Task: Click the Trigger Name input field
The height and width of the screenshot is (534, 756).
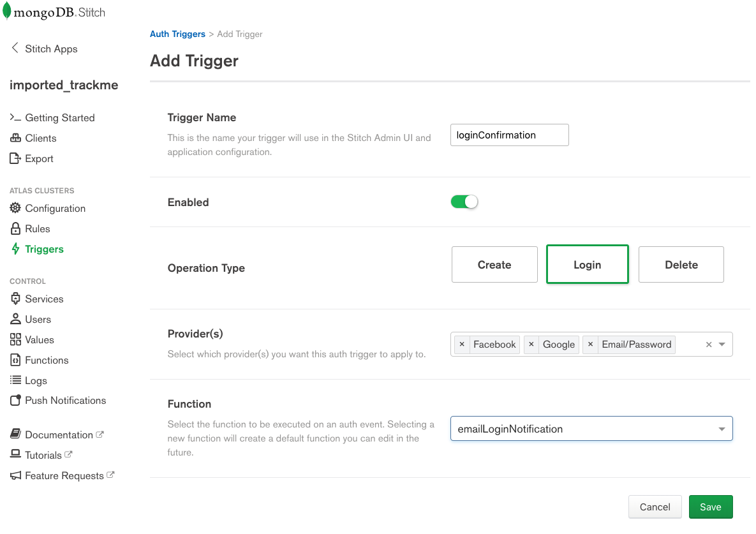Action: pyautogui.click(x=510, y=135)
